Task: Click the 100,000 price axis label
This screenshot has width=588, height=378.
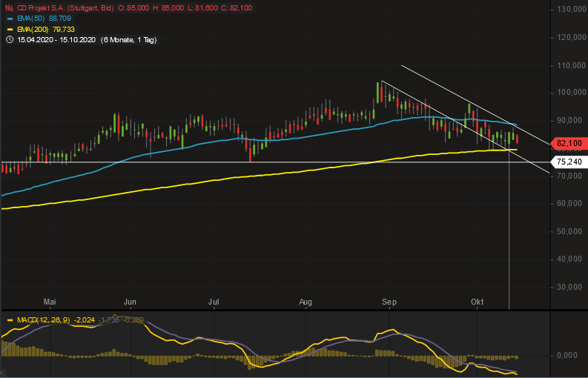Action: pos(572,93)
